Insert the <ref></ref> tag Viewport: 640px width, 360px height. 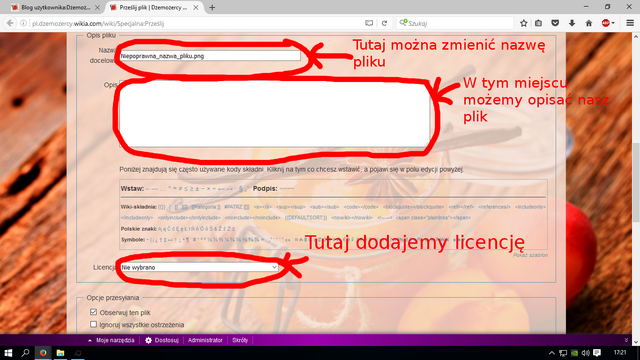pyautogui.click(x=461, y=207)
